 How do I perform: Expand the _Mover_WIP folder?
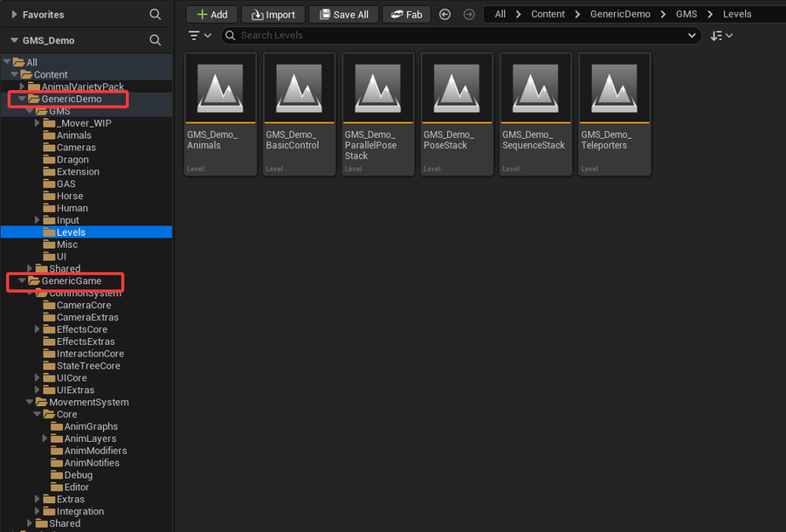(x=37, y=123)
